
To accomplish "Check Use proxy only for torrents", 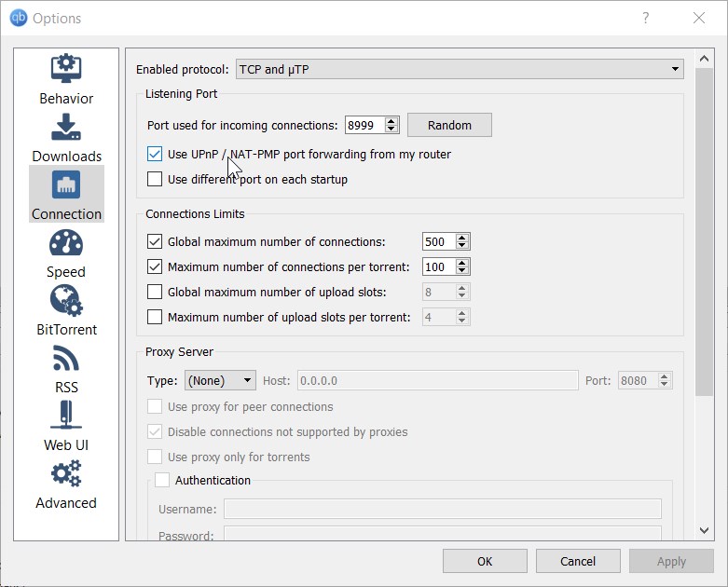I will coord(155,457).
